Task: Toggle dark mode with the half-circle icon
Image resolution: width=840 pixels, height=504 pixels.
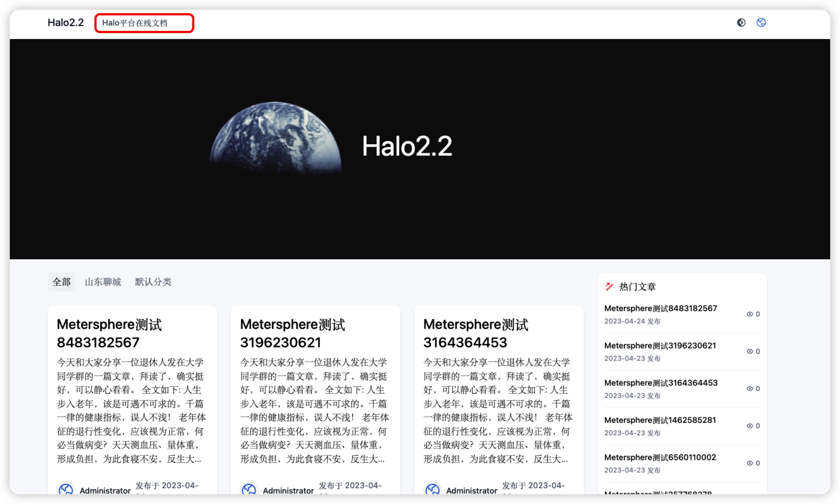Action: [x=741, y=22]
